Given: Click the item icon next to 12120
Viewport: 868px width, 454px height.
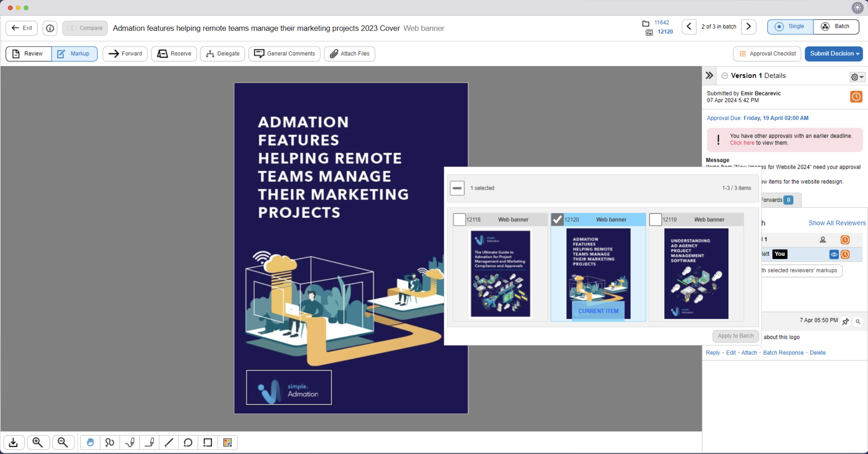Looking at the screenshot, I should point(649,32).
